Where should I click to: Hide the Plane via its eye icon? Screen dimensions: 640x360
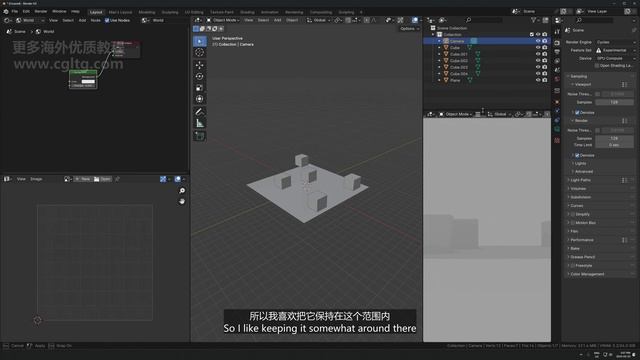[x=538, y=80]
